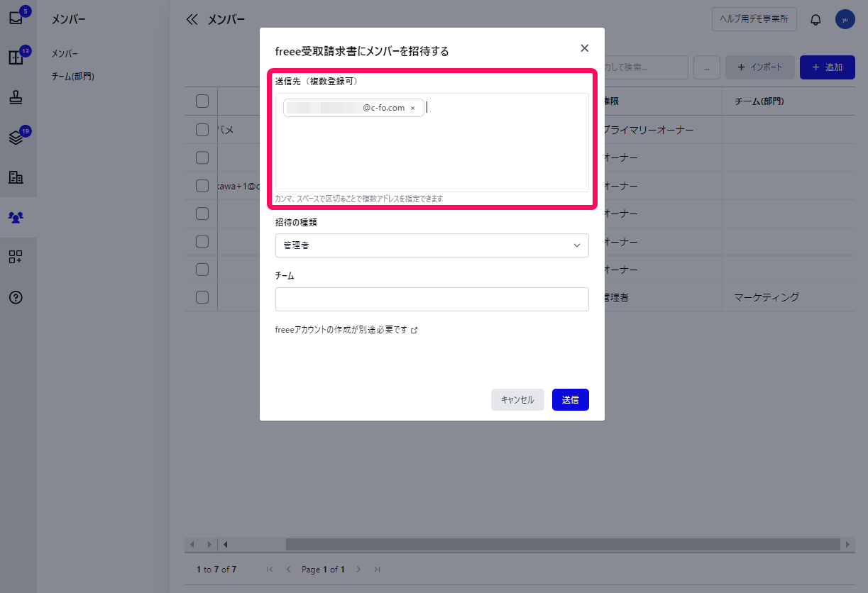Viewport: 868px width, 593px height.
Task: Open the board icon with badge 13
Action: click(x=16, y=57)
